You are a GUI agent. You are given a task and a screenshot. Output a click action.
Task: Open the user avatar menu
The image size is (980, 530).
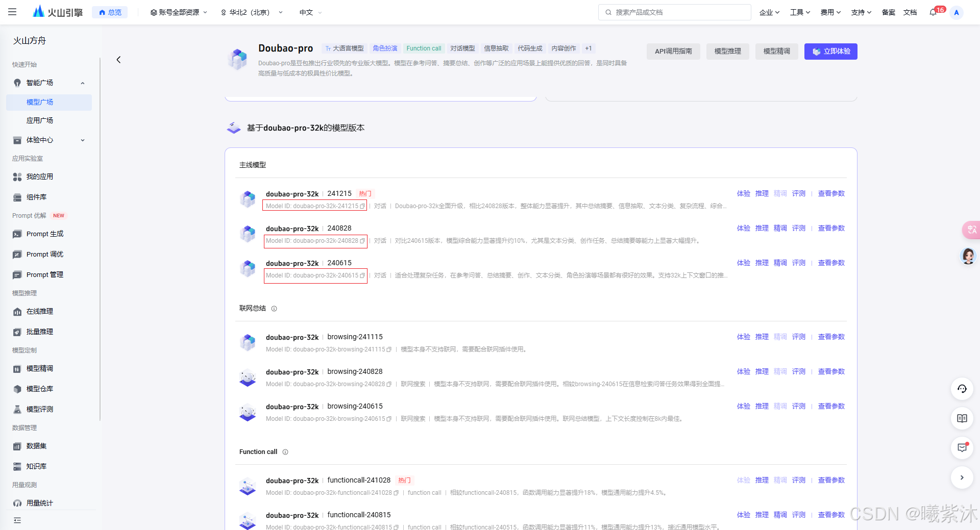pos(957,12)
